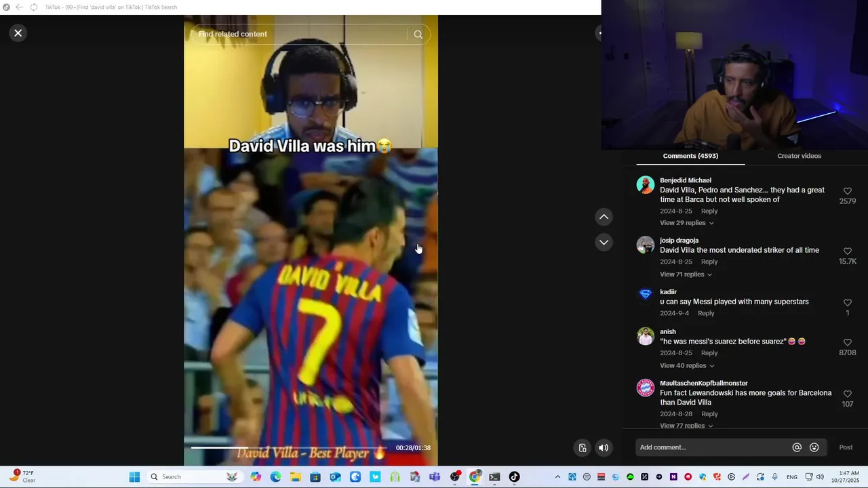Expand View 77 replies
This screenshot has height=488, width=868.
[x=686, y=426]
